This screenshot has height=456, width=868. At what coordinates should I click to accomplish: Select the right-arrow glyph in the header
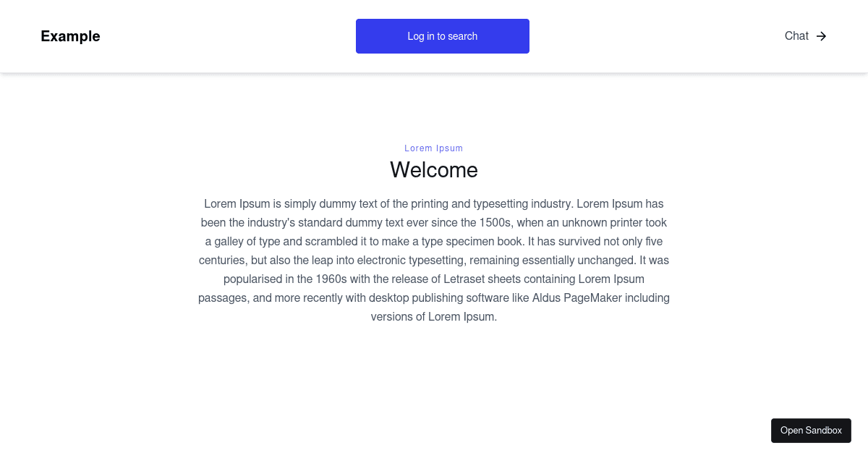822,35
